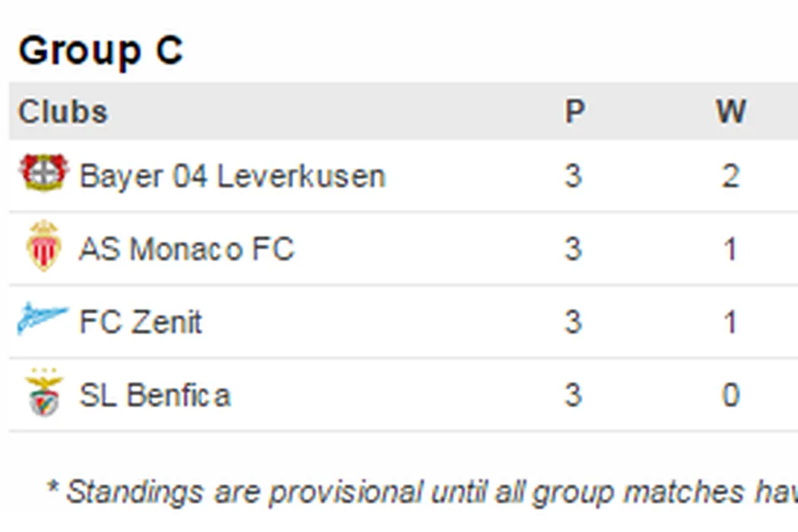Click Benfica's matches played cell
This screenshot has height=532, width=798.
click(x=574, y=395)
